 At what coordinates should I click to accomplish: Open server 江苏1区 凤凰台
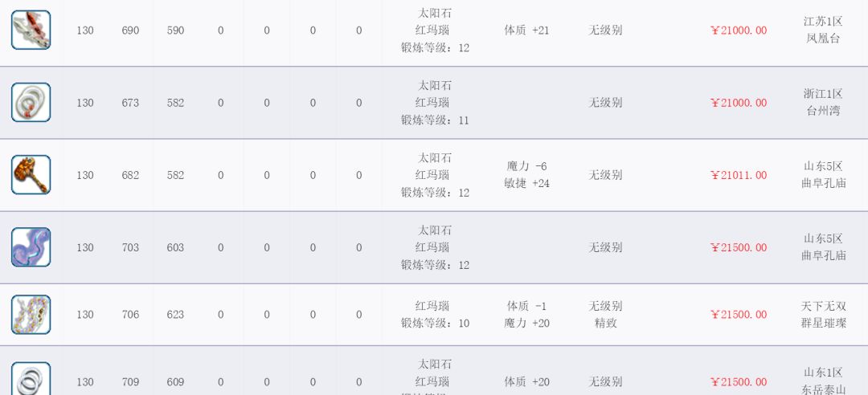(x=823, y=31)
